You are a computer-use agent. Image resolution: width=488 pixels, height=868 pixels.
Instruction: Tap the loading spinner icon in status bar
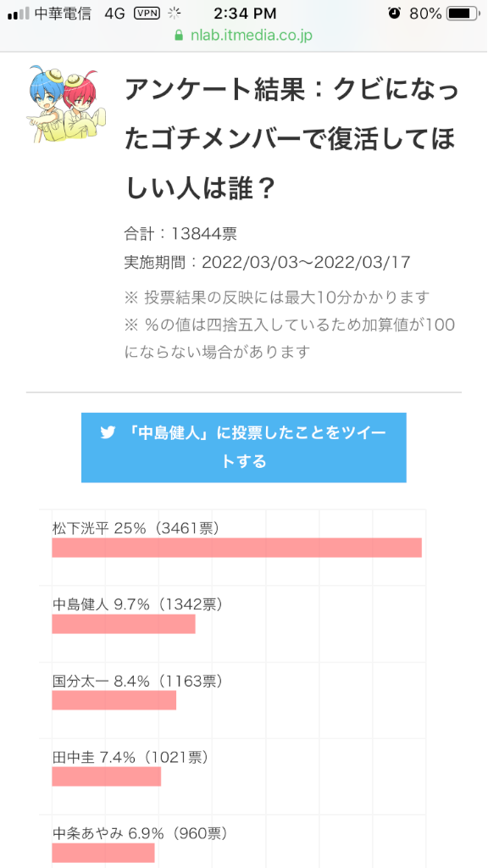click(x=175, y=14)
